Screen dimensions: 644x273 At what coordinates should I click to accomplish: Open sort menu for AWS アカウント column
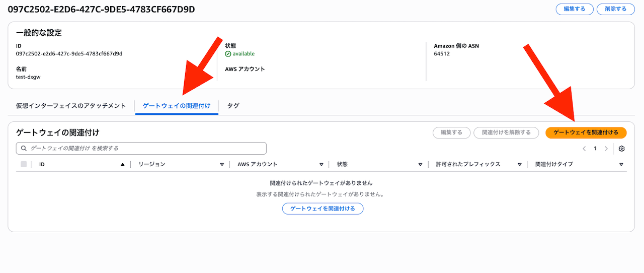(x=321, y=165)
